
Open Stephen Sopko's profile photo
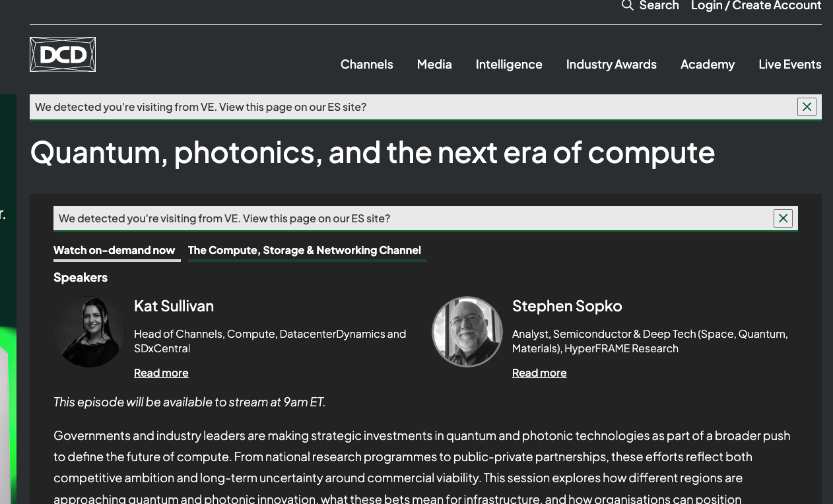[467, 332]
